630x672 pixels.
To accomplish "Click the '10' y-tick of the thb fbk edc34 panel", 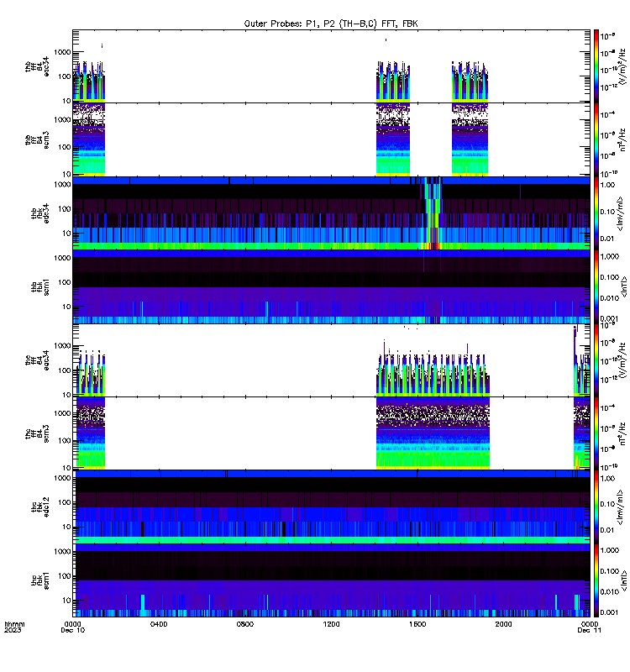I will pos(67,234).
